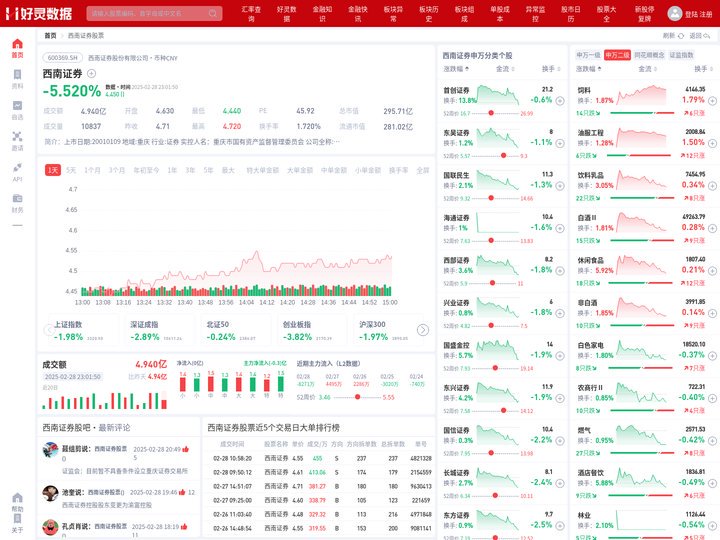
Task: Switch to 证监指数 tab
Action: pyautogui.click(x=681, y=55)
